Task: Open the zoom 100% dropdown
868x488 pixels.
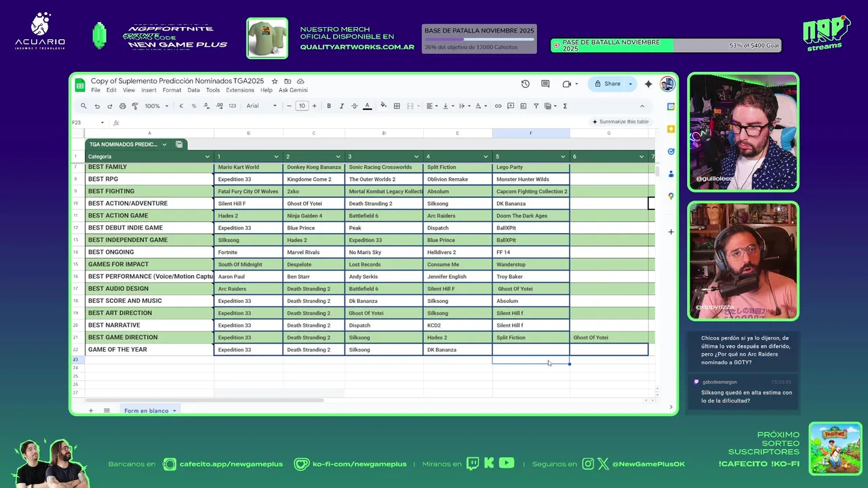Action: [155, 106]
